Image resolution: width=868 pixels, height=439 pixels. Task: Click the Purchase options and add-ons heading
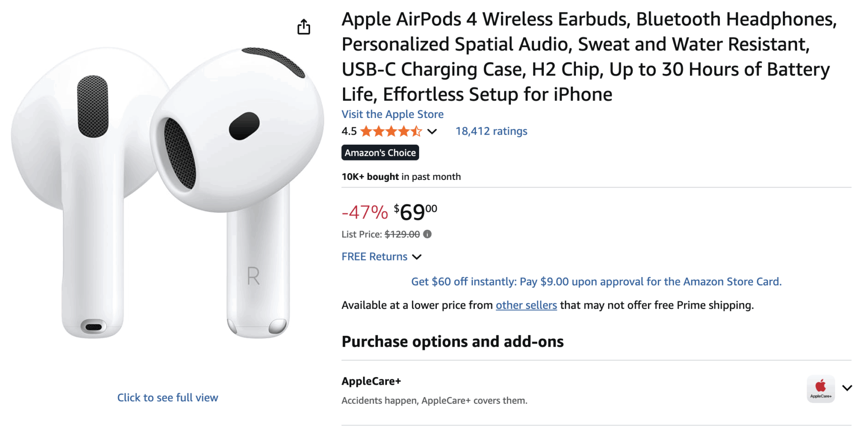453,342
